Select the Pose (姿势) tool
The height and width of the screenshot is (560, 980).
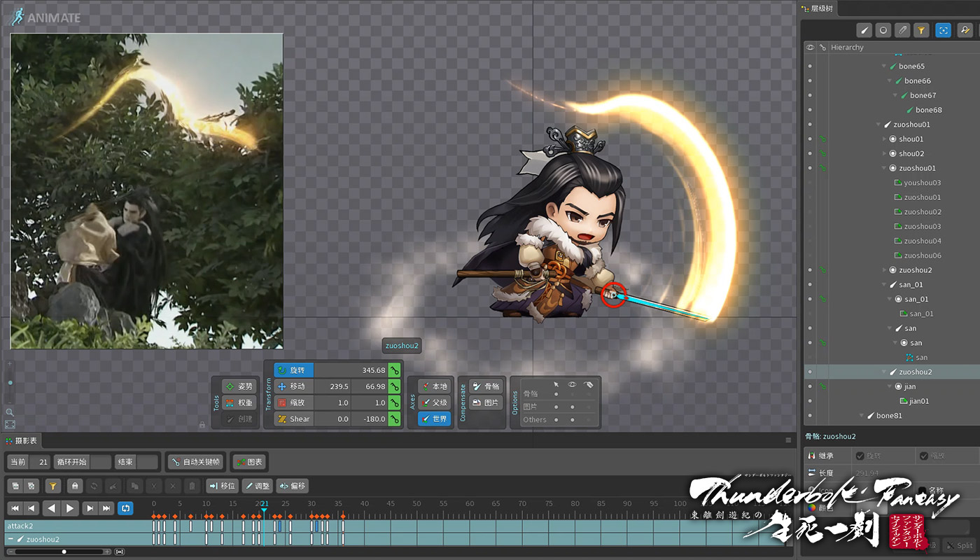click(238, 386)
